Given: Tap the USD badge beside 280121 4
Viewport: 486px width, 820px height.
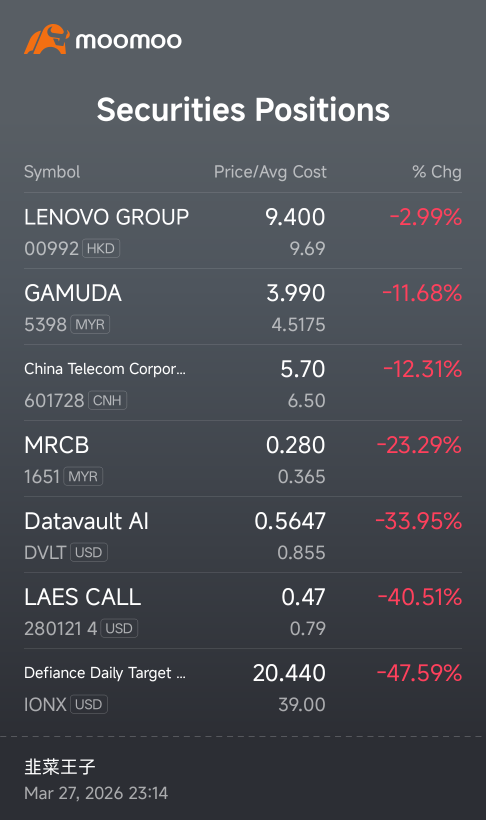Looking at the screenshot, I should click(x=119, y=628).
